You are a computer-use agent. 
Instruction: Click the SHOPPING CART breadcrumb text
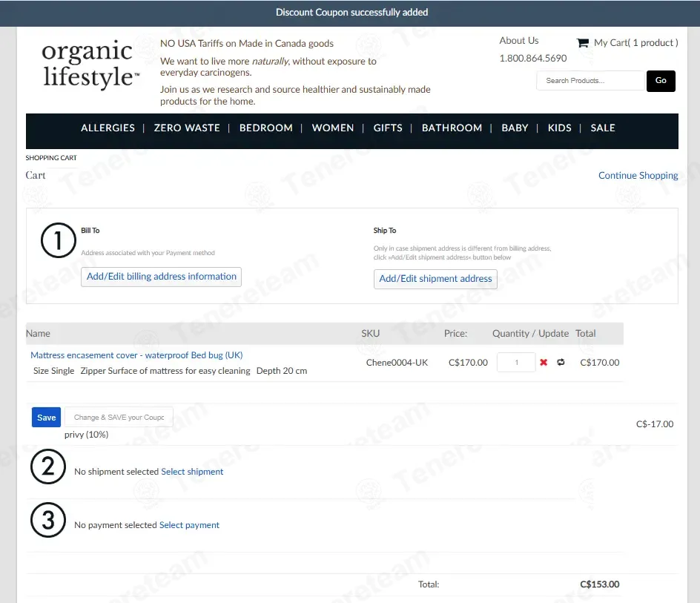click(51, 158)
